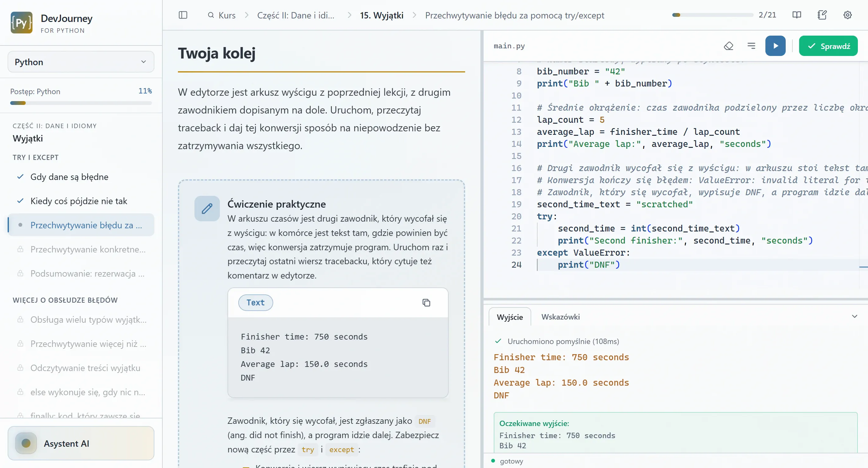868x468 pixels.
Task: Click Oczekiwane wyjście heading
Action: coord(534,423)
